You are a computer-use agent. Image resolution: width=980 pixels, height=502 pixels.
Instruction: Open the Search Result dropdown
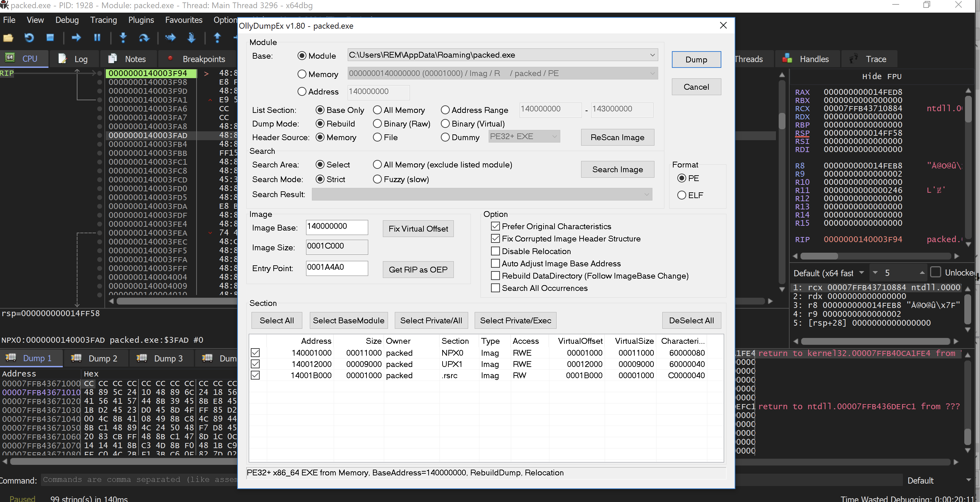[646, 194]
